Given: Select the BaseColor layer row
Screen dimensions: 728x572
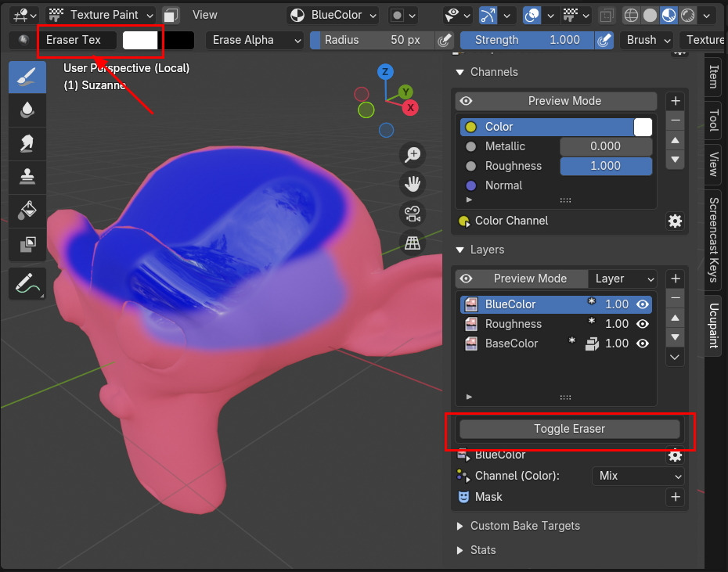Looking at the screenshot, I should pyautogui.click(x=557, y=343).
